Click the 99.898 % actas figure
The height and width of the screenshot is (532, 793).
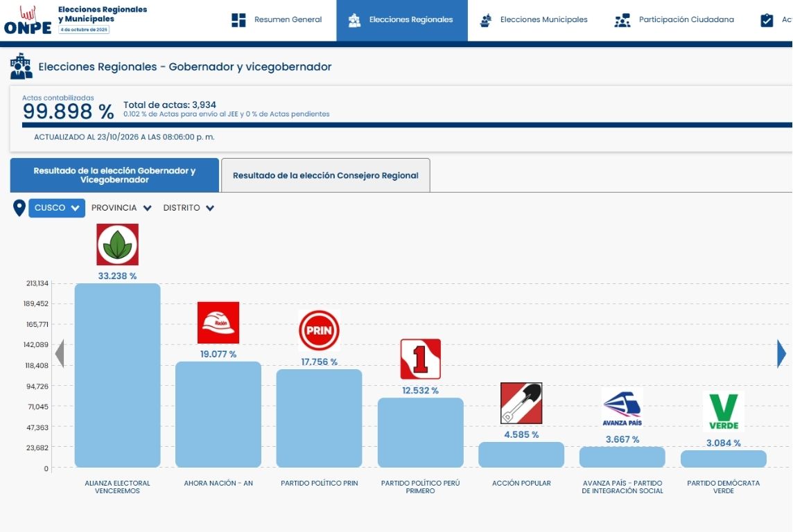coord(68,111)
